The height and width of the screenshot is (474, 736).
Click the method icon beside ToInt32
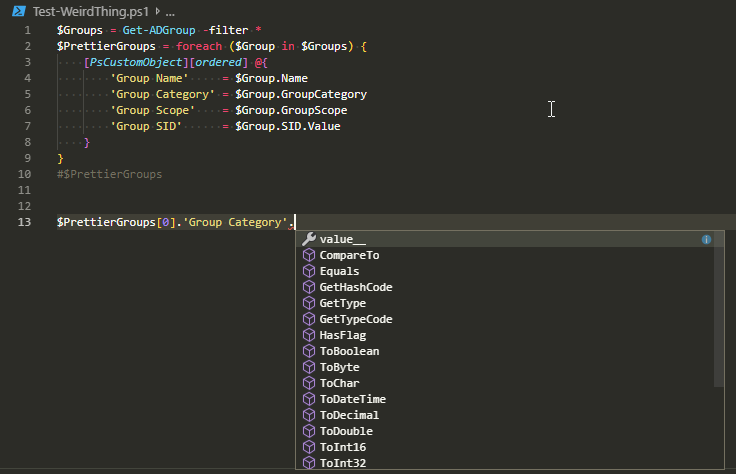[309, 463]
